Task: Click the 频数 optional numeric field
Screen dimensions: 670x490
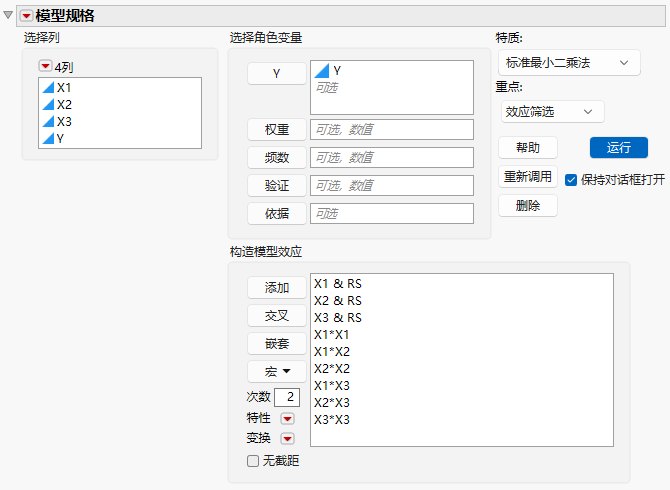Action: [392, 158]
